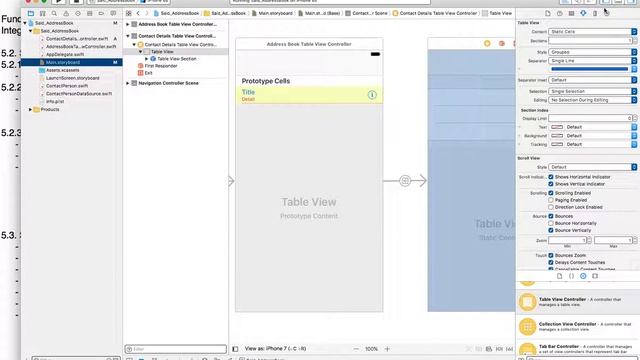The image size is (640, 360).
Task: Click the segue icon between scenes
Action: pyautogui.click(x=405, y=180)
